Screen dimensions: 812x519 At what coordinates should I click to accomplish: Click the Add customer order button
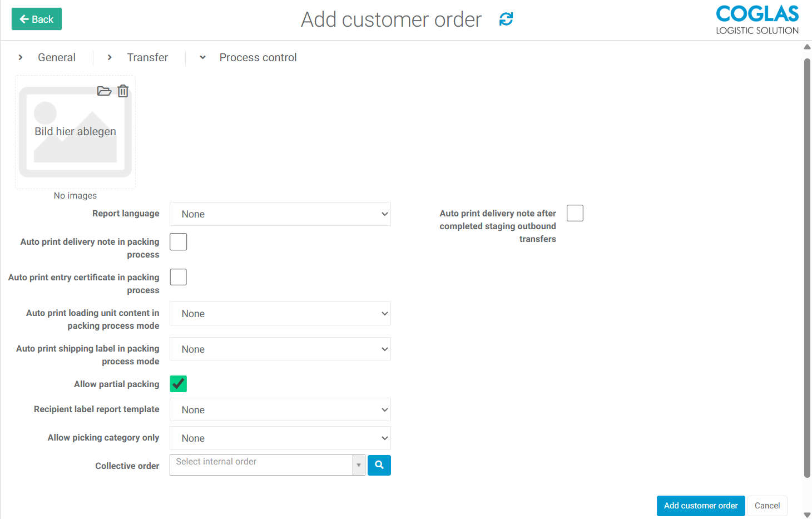(700, 506)
